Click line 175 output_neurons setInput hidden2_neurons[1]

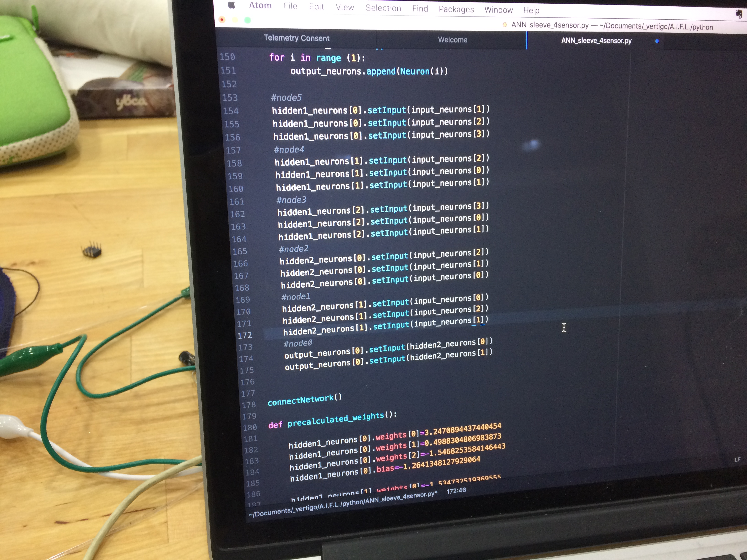pos(389,360)
